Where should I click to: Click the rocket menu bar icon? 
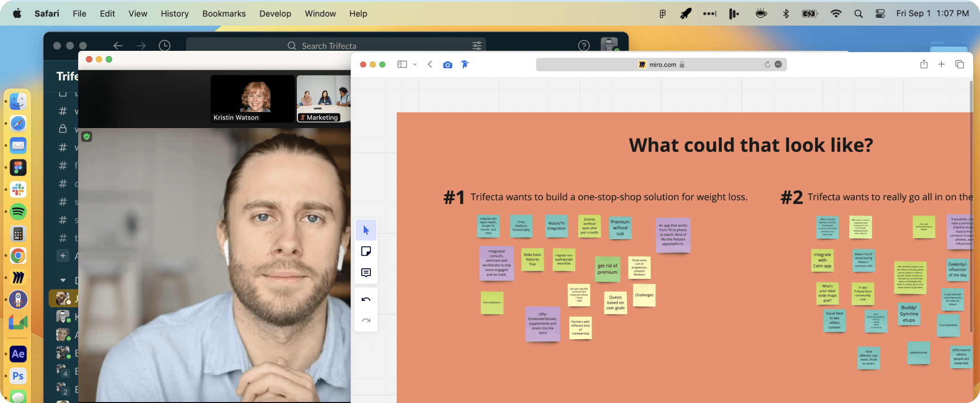pos(686,14)
